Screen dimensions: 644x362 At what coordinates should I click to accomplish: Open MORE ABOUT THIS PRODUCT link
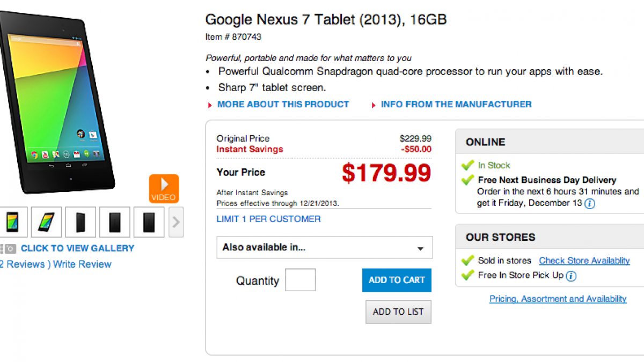click(x=283, y=104)
